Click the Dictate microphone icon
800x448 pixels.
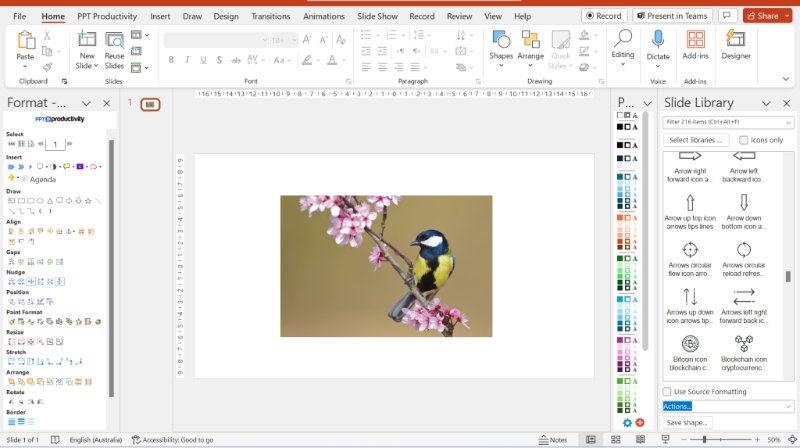coord(658,40)
